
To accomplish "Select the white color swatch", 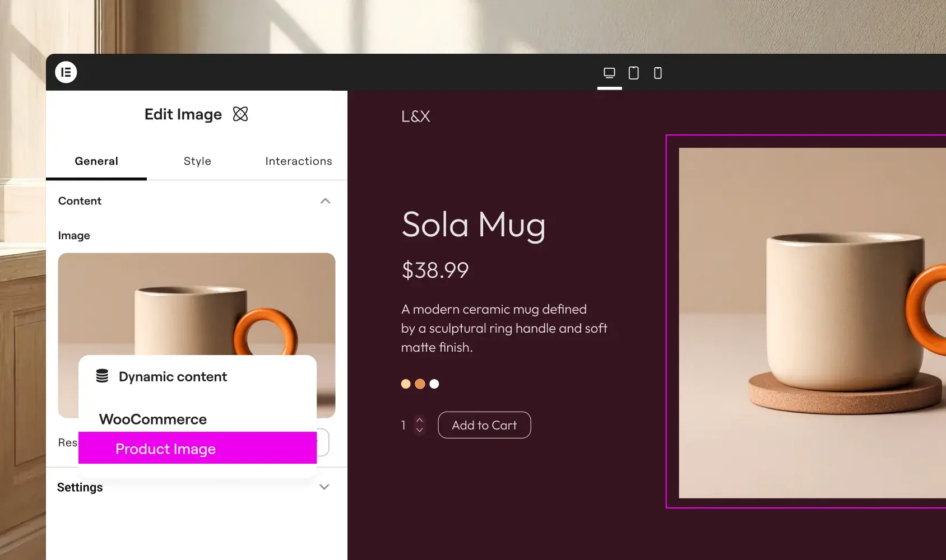I will point(434,384).
